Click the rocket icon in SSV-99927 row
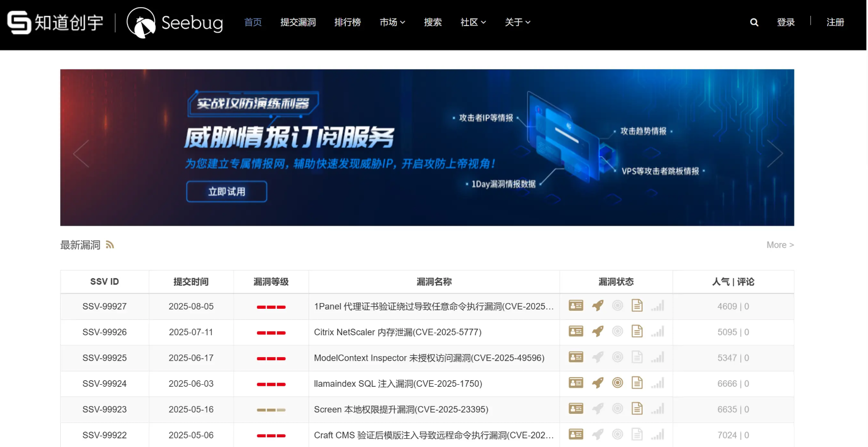Viewport: 868px width, 447px height. (597, 306)
